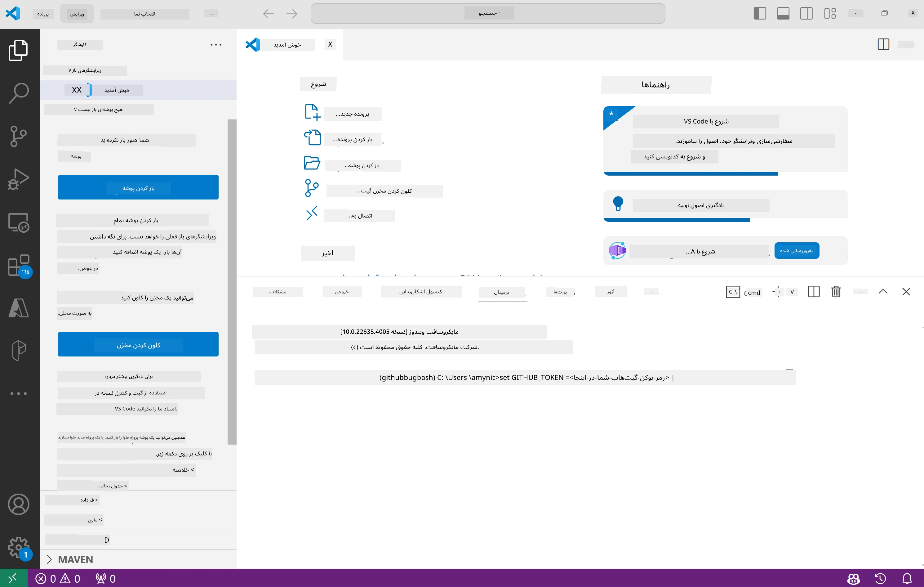924x587 pixels.
Task: Open the Search view icon
Action: pyautogui.click(x=18, y=93)
